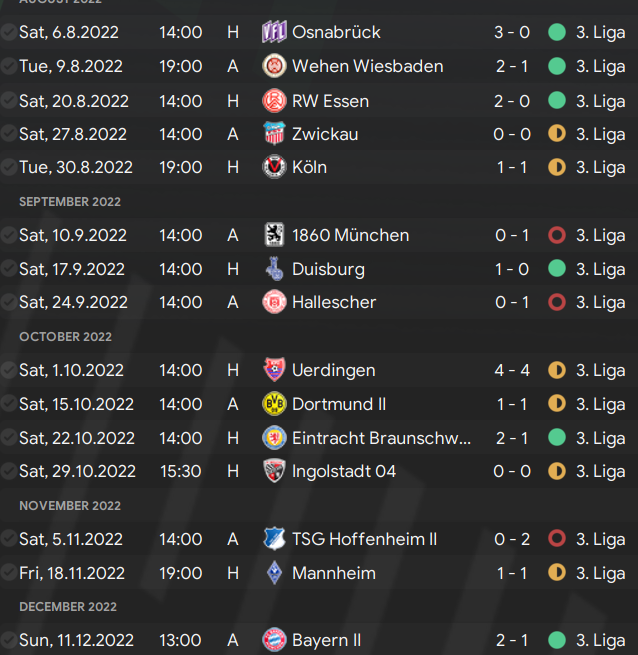The image size is (638, 655).
Task: Open the Eintracht Braunschweig team name link
Action: tap(381, 438)
